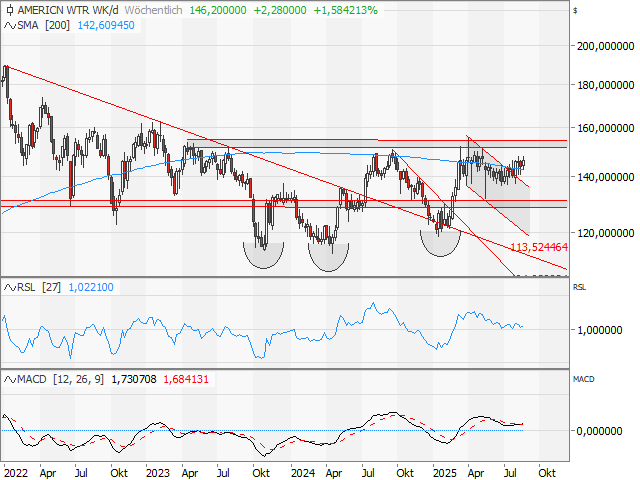Click the 200,000000 price axis label

(x=606, y=46)
